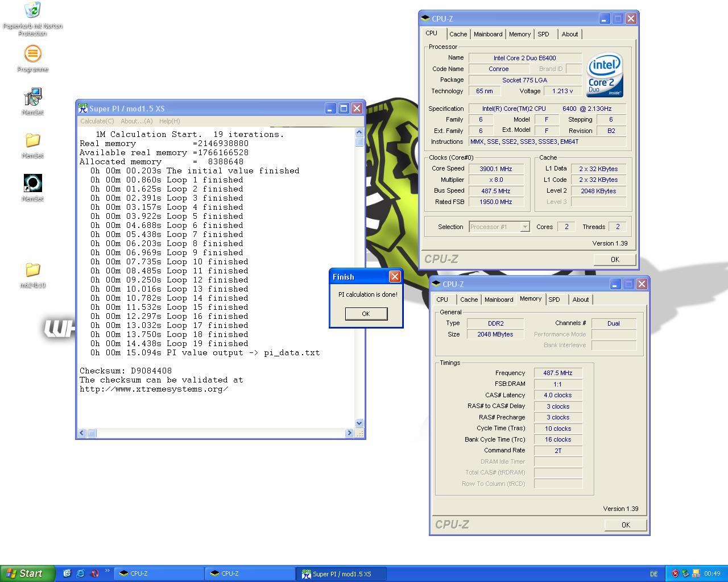Click OK in the lower CPU-Z Memory window

click(x=626, y=525)
